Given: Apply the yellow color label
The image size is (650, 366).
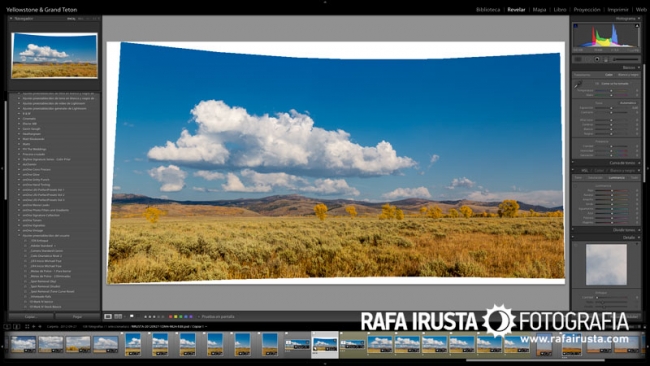Looking at the screenshot, I should coord(176,317).
